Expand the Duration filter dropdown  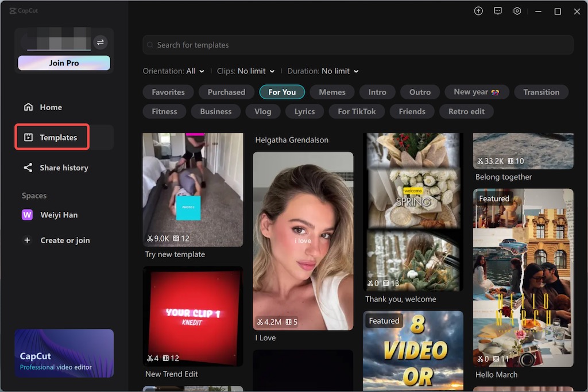[x=323, y=71]
